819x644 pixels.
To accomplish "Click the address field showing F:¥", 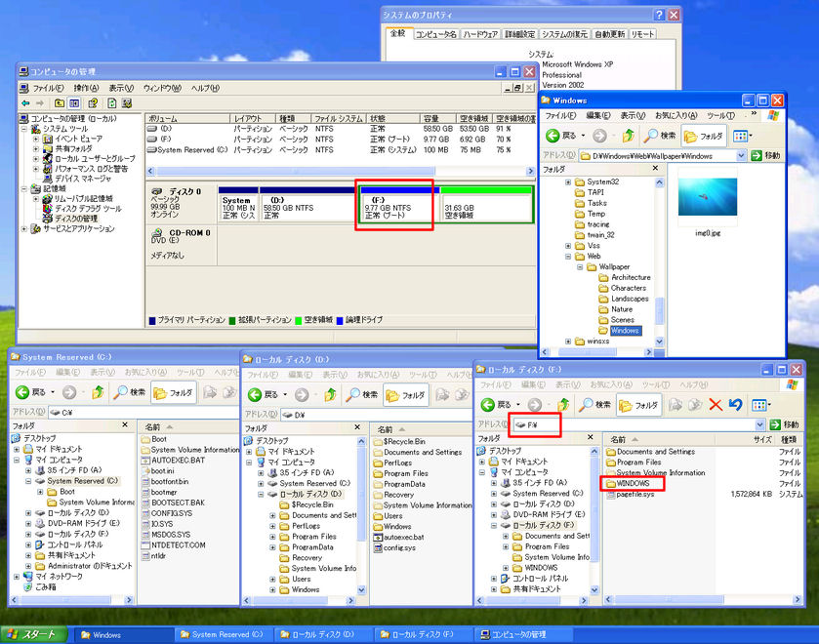I will tap(635, 424).
